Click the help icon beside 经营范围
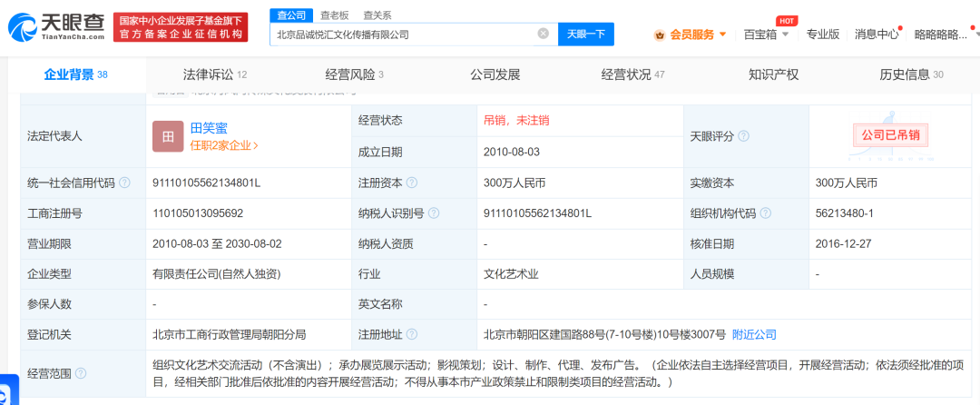Screen dimensions: 980x405 tap(81, 374)
